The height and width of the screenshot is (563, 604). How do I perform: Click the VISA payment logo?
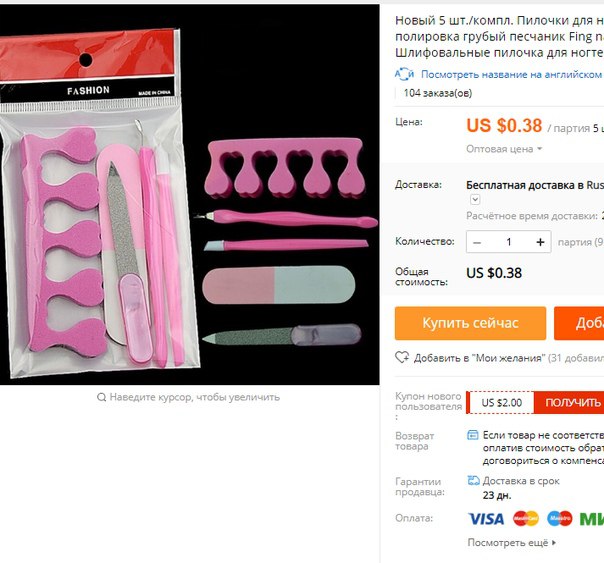(x=486, y=519)
